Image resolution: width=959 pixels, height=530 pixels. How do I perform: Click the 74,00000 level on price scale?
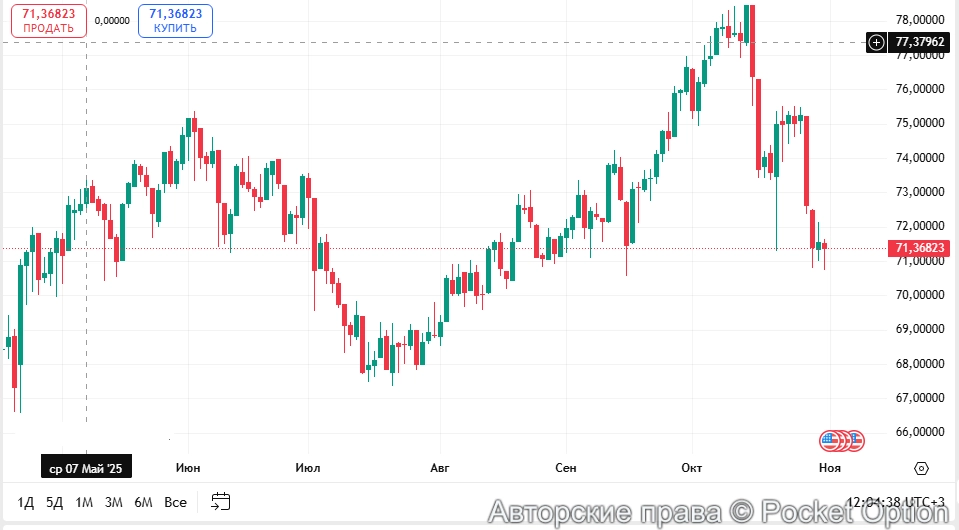(920, 158)
